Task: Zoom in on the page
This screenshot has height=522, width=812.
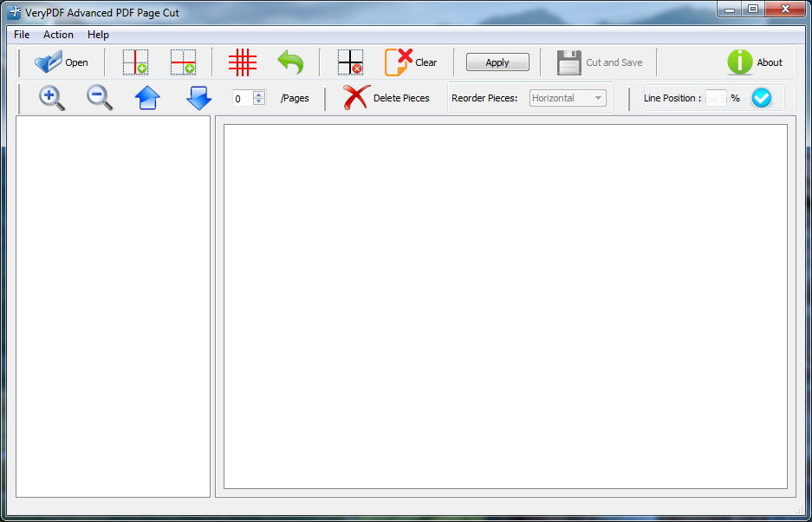Action: (52, 98)
